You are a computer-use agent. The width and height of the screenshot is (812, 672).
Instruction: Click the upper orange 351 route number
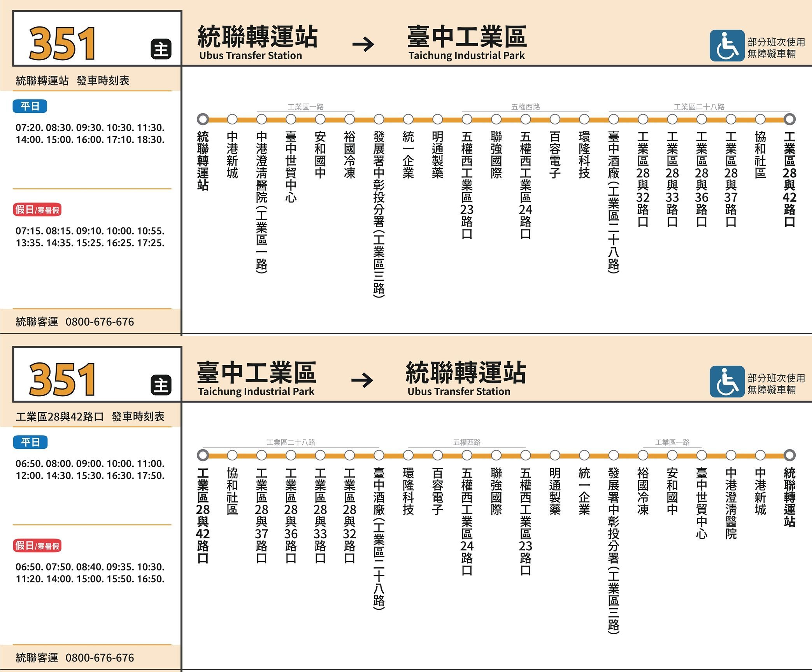[62, 43]
